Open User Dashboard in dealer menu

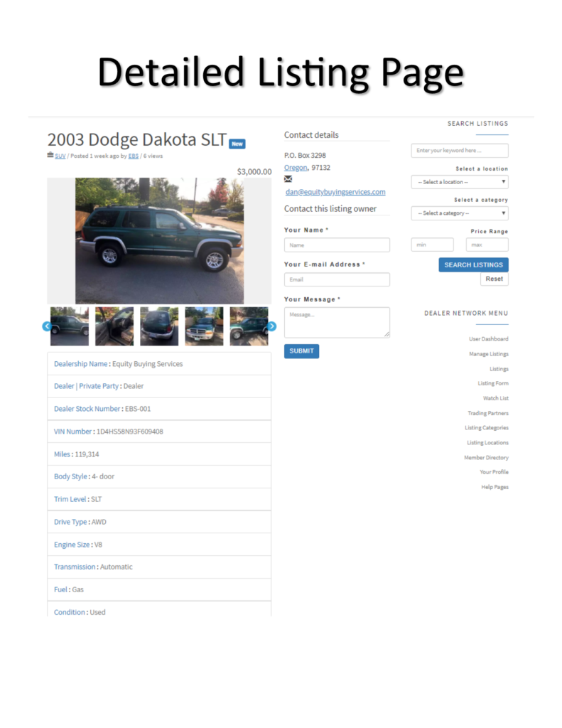[488, 339]
